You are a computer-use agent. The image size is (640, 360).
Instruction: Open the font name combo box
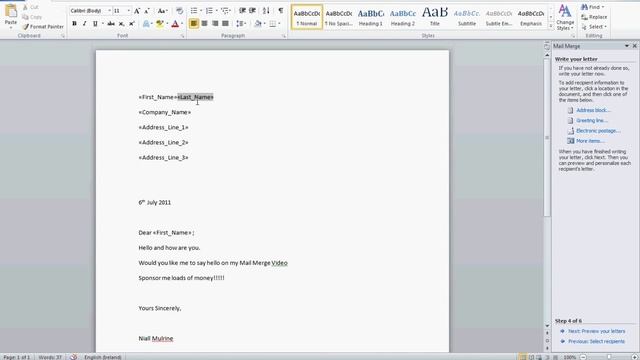pos(91,11)
